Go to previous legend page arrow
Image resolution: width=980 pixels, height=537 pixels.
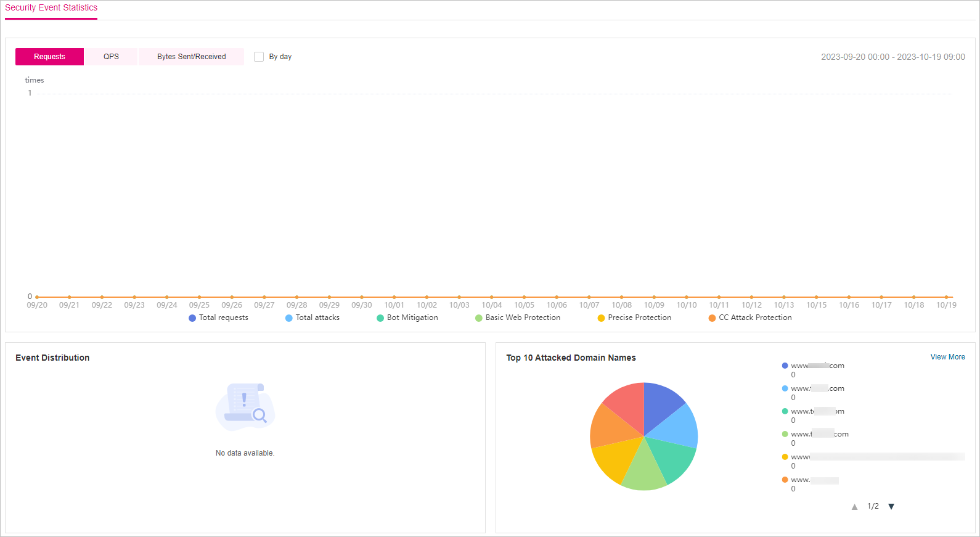(x=854, y=507)
